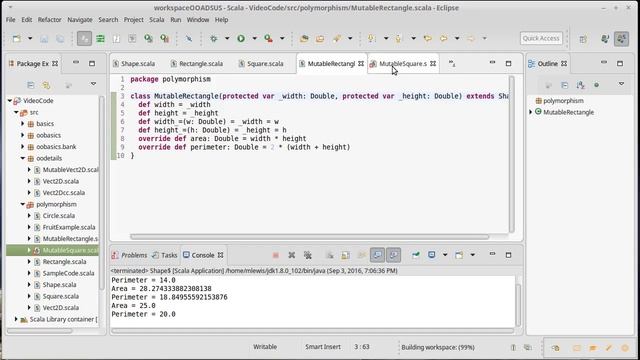Click the Pin Console icon
Screen dimensions: 640x360
pos(416,255)
